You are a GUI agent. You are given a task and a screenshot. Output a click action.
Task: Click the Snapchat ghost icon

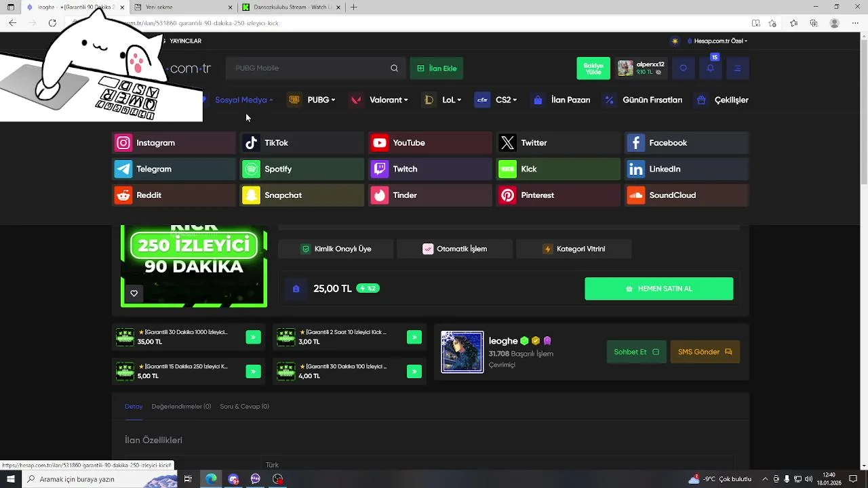[251, 195]
